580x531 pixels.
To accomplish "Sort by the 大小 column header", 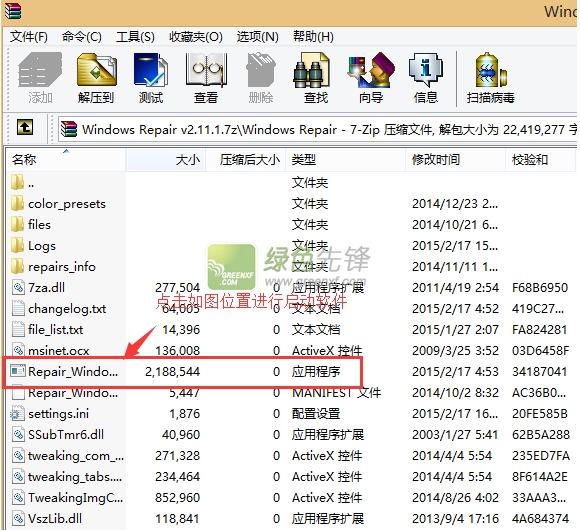I will (166, 160).
